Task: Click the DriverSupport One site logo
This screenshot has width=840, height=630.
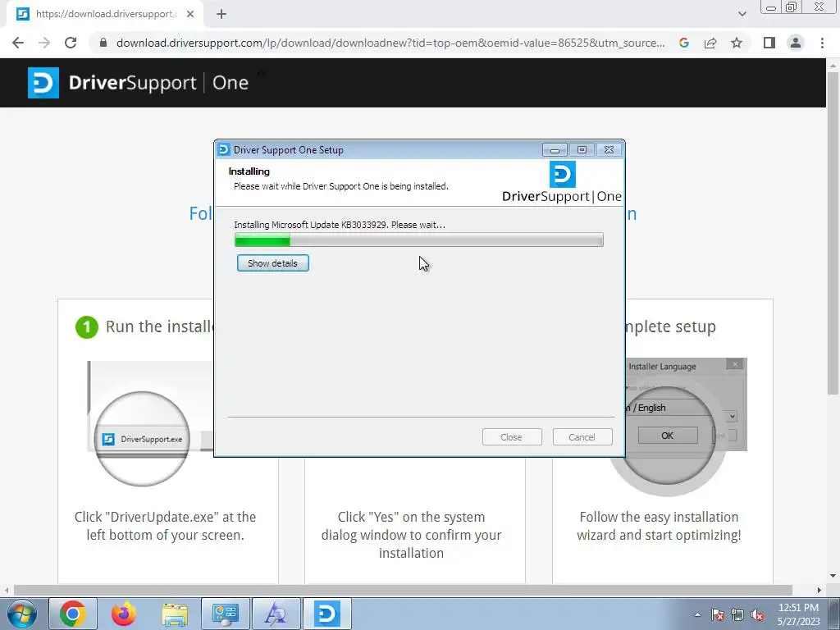Action: coord(138,83)
